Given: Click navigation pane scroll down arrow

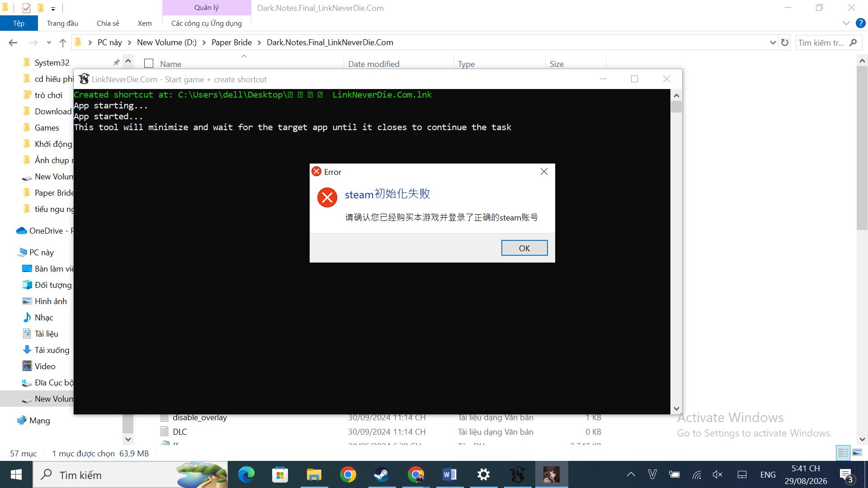Looking at the screenshot, I should click(128, 439).
